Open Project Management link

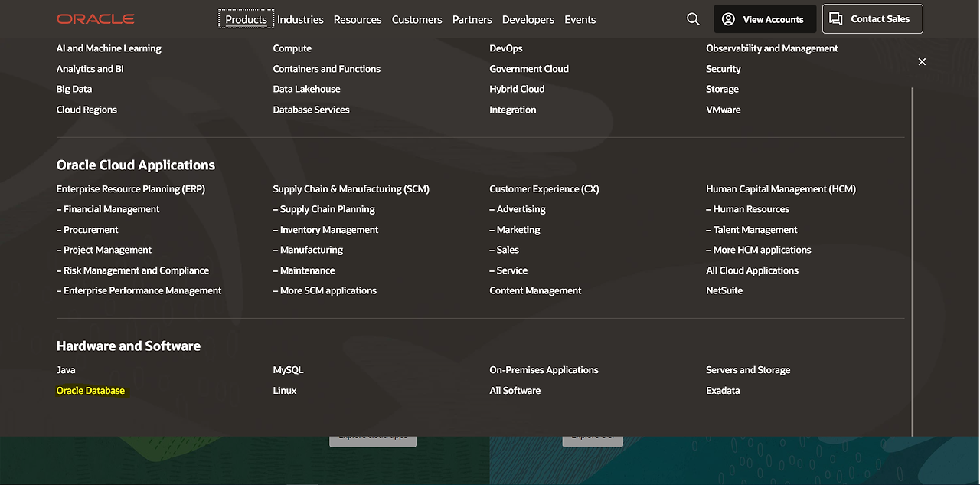[104, 250]
